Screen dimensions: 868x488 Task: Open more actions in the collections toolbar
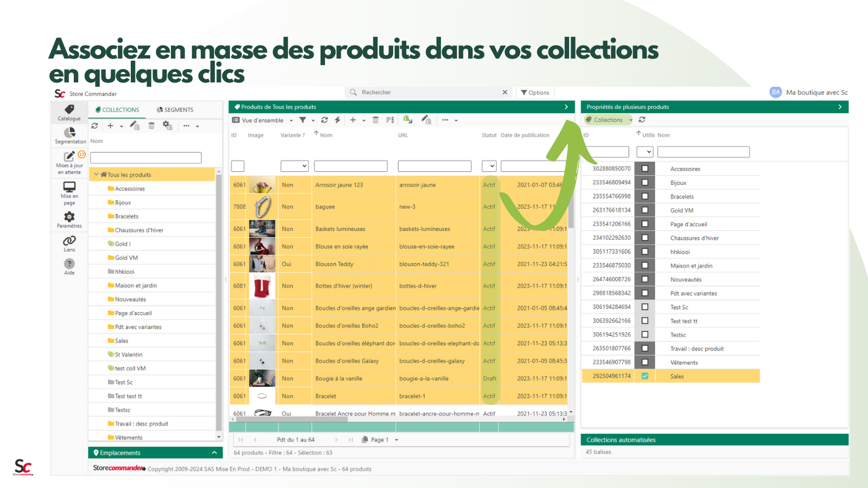[x=186, y=126]
